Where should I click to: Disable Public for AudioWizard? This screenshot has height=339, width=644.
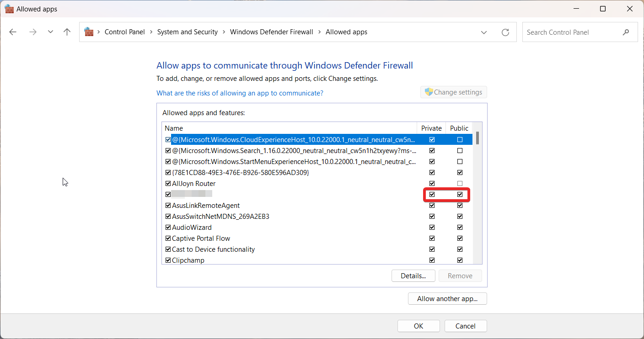pyautogui.click(x=460, y=228)
